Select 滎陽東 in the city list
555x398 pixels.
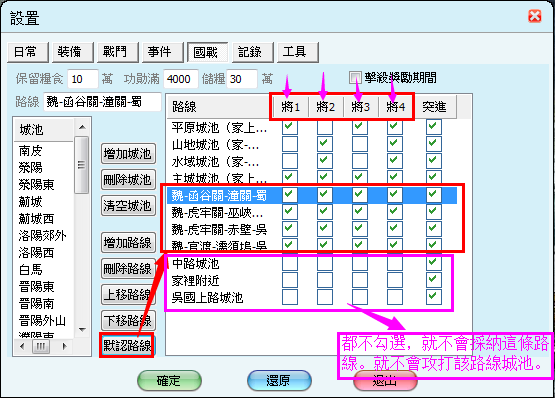coord(36,184)
